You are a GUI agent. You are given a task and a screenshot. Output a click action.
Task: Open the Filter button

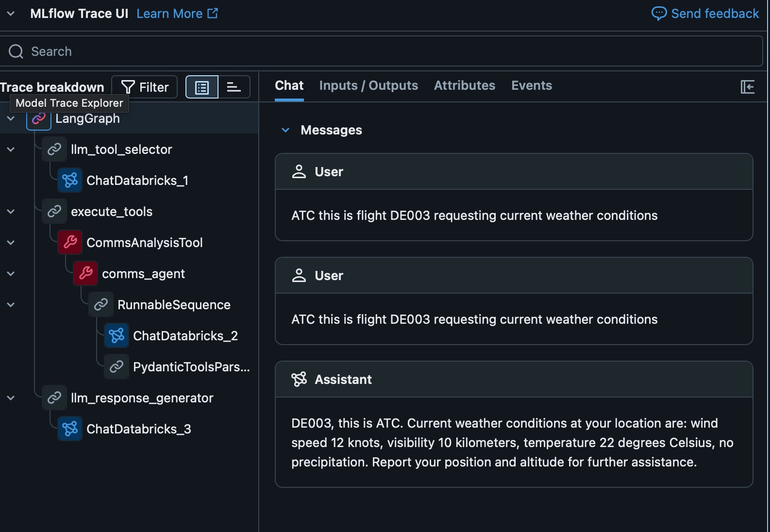pos(145,87)
